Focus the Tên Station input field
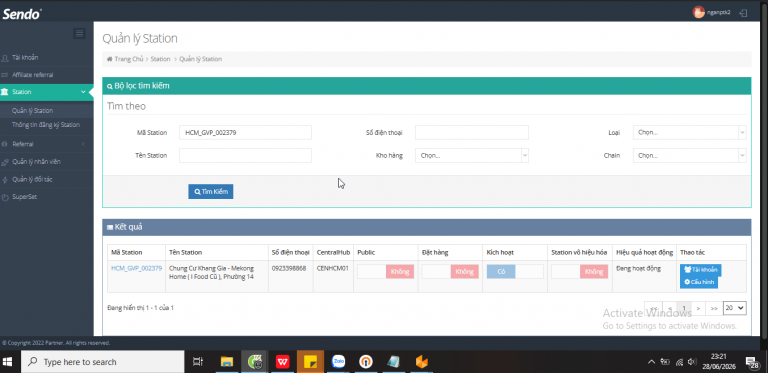 click(x=245, y=156)
